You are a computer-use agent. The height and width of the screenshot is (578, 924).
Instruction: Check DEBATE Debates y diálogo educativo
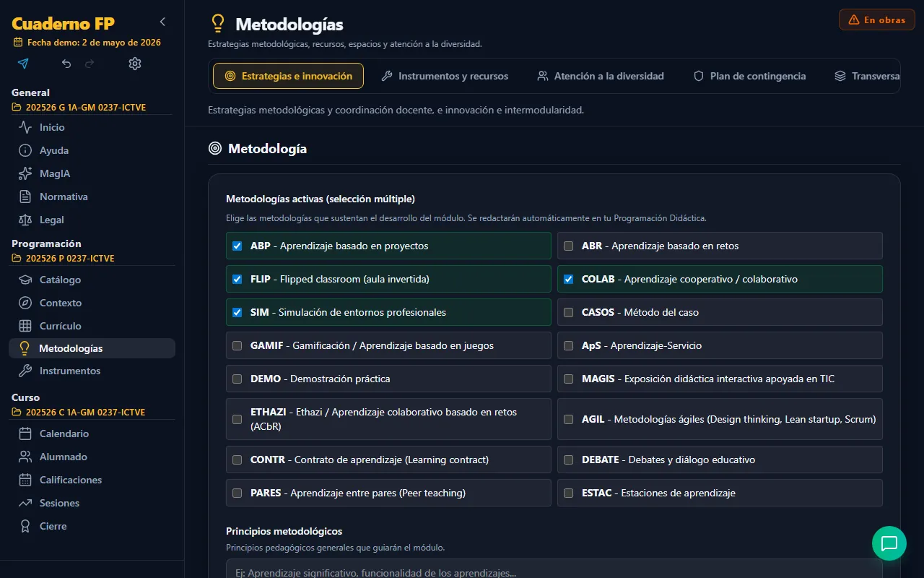[x=568, y=460]
